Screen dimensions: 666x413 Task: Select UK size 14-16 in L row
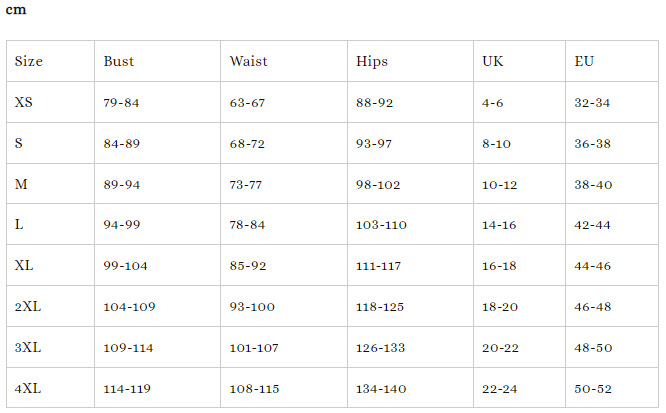coord(499,225)
